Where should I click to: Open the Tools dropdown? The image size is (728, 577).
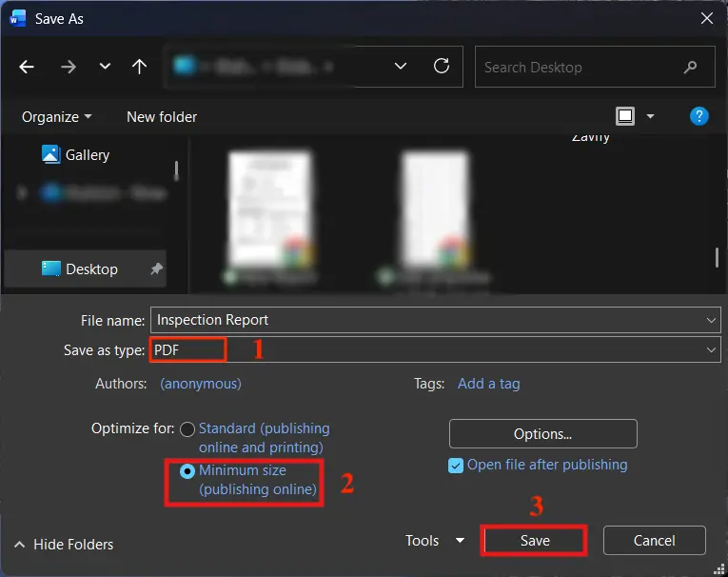[x=435, y=540]
